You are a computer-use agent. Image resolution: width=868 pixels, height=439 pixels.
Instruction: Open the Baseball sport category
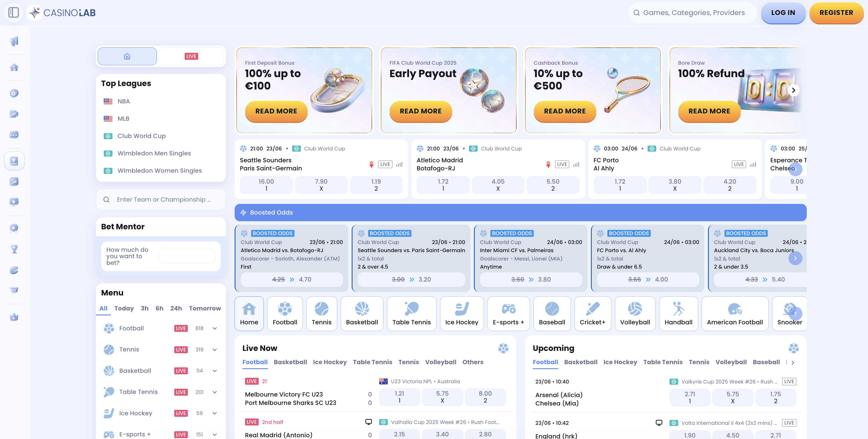point(552,314)
